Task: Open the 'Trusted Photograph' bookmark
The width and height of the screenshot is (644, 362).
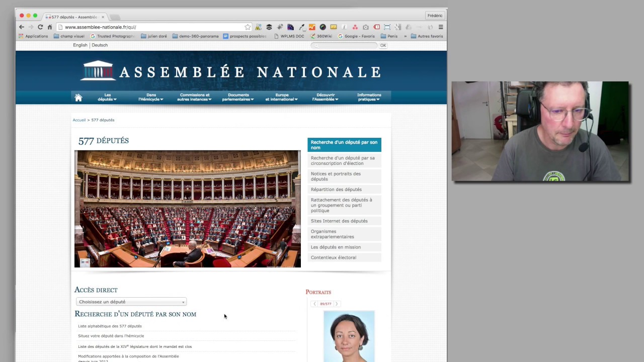Action: (113, 36)
